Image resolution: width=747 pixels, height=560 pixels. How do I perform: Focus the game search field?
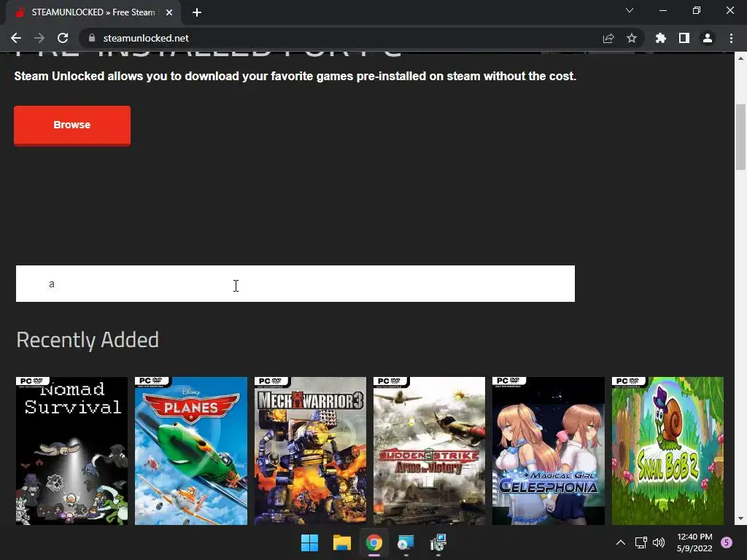click(295, 284)
